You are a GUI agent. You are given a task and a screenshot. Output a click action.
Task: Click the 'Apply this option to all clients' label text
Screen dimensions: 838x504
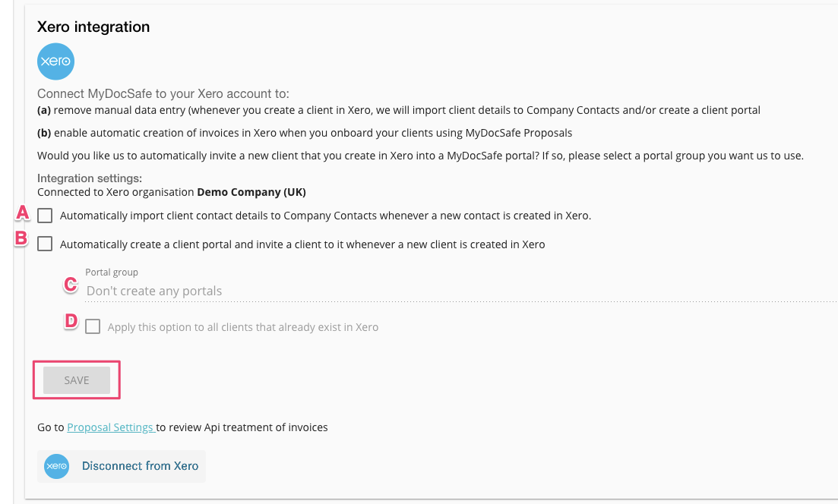[x=242, y=327]
